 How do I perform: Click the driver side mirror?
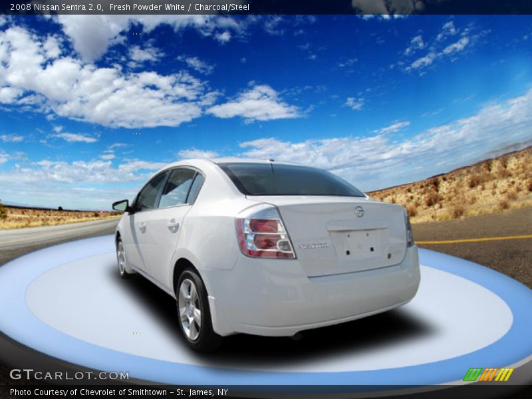pos(120,205)
